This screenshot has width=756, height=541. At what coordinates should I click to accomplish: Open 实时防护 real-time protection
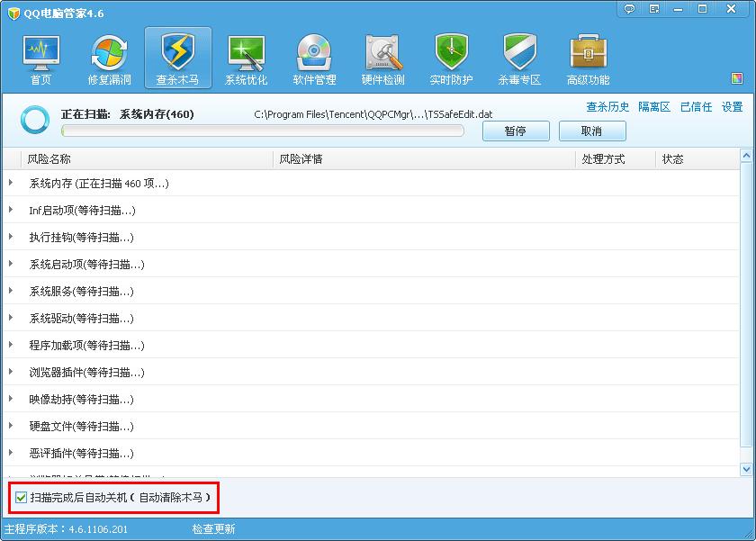450,57
